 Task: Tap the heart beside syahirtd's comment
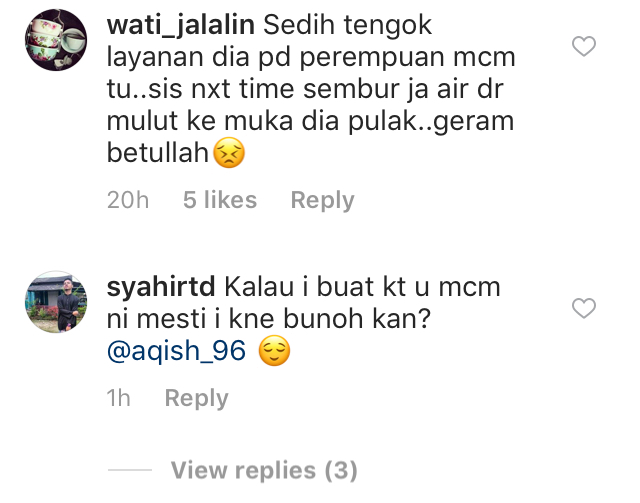584,307
